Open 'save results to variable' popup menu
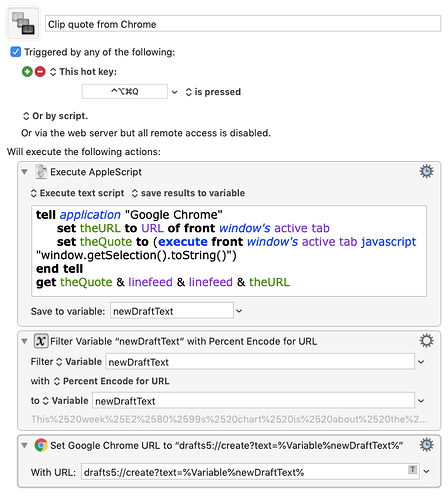 coord(188,193)
